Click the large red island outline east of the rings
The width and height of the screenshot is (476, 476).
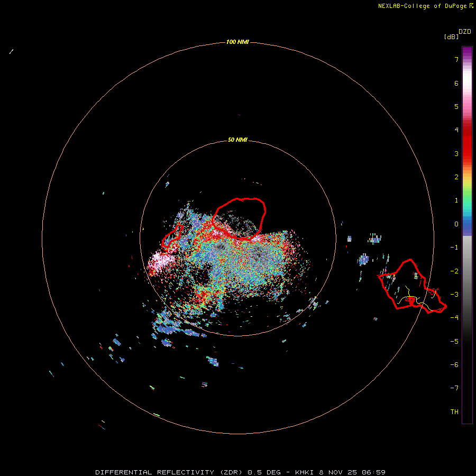click(x=412, y=286)
